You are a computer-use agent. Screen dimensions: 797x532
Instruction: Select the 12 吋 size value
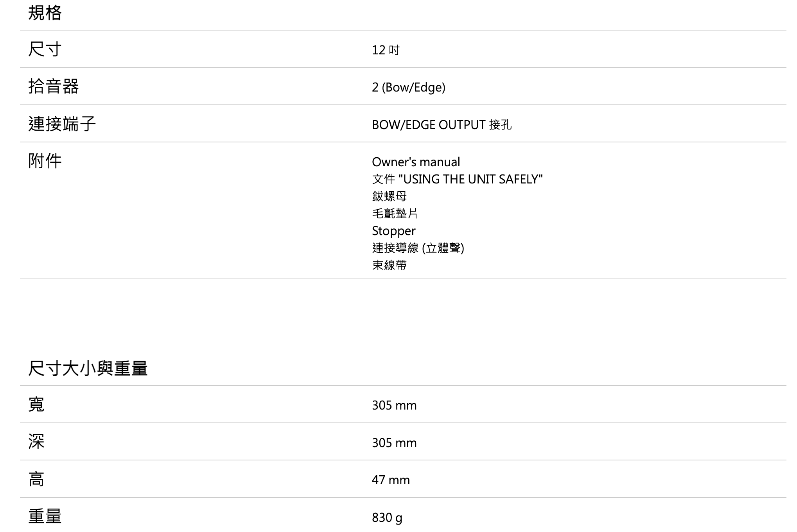click(x=386, y=50)
